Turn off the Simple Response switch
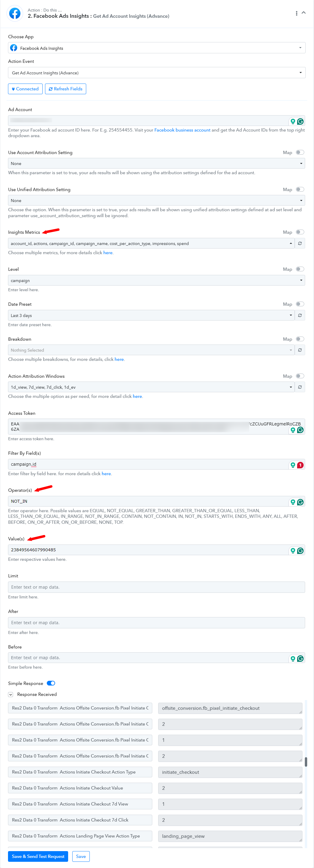 (51, 683)
